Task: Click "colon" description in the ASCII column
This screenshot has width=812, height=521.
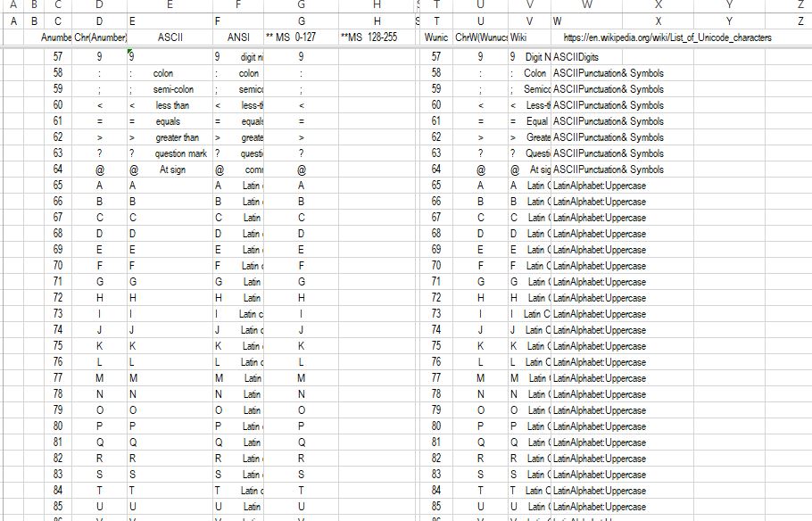Action: 163,73
